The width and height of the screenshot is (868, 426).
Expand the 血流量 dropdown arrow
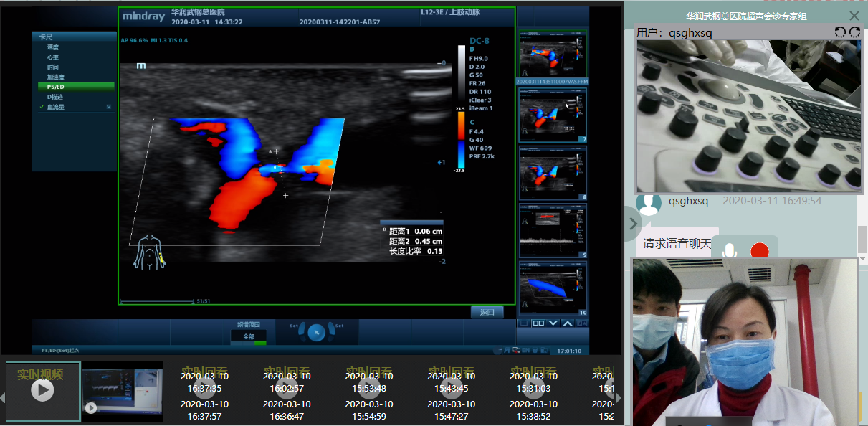click(109, 107)
